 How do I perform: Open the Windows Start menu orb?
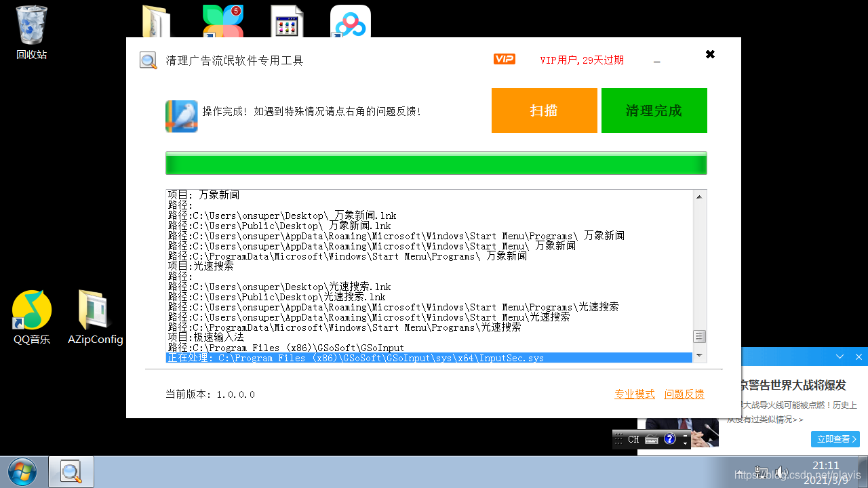(22, 472)
